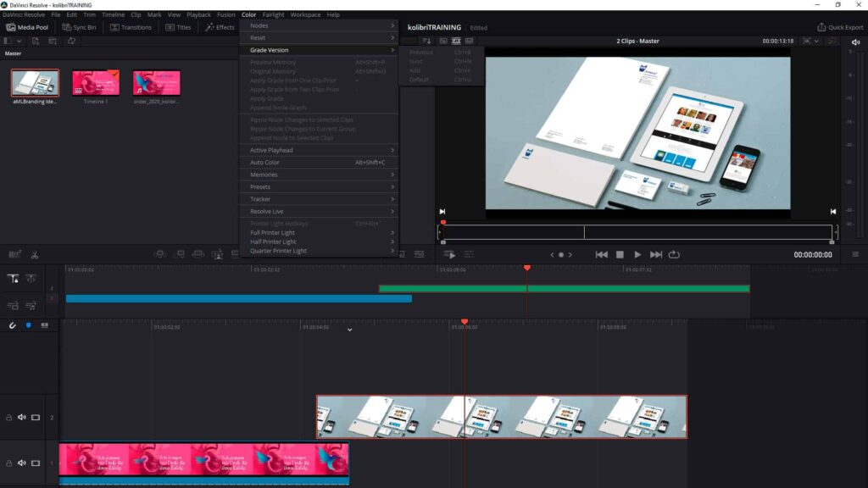The width and height of the screenshot is (868, 488).
Task: Open the Effects panel
Action: (220, 27)
